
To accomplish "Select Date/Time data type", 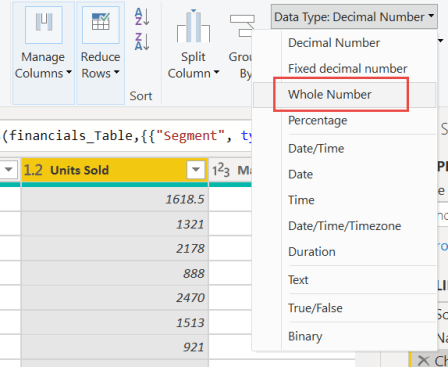I will click(x=345, y=148).
